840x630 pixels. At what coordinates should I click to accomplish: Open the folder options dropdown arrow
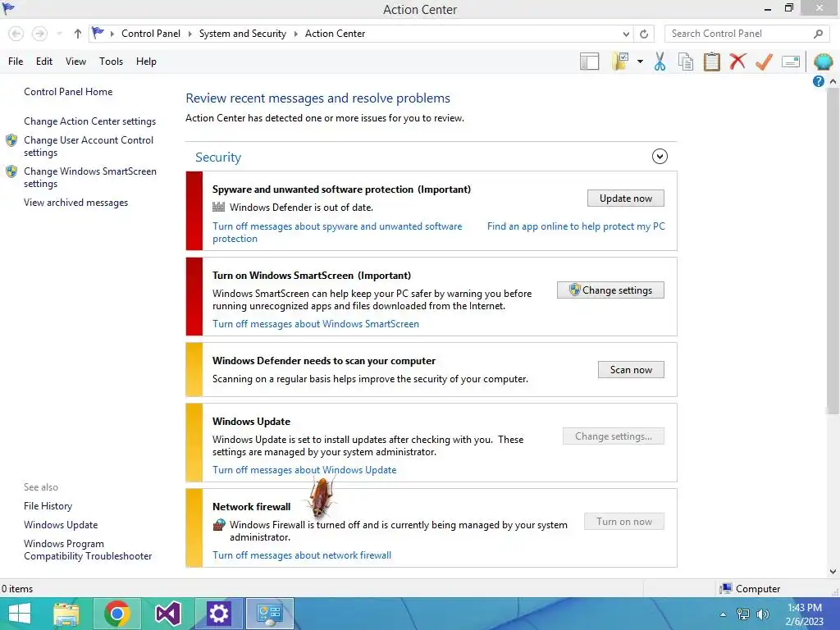(x=640, y=62)
